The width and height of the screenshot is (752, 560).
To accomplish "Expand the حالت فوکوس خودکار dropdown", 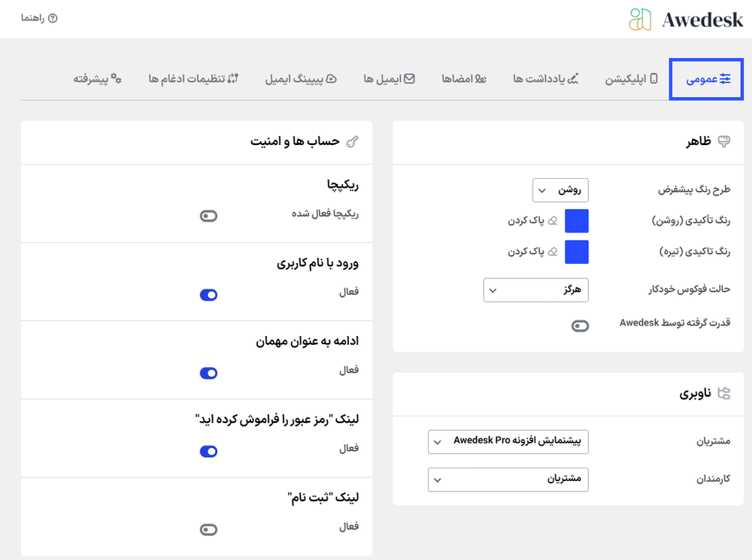I will click(535, 289).
